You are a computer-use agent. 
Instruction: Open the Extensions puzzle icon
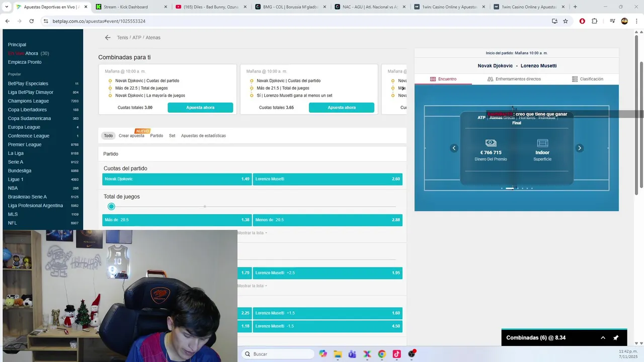(x=594, y=21)
